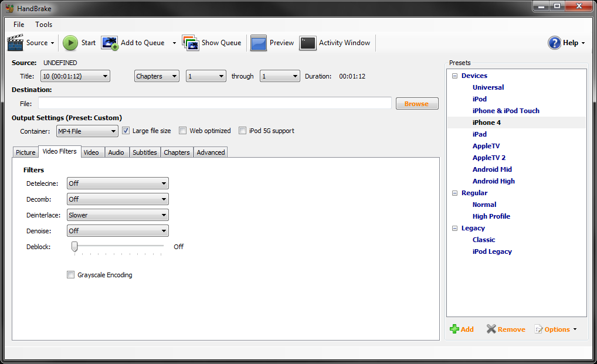
Task: Click the Options notepad icon
Action: (538, 329)
